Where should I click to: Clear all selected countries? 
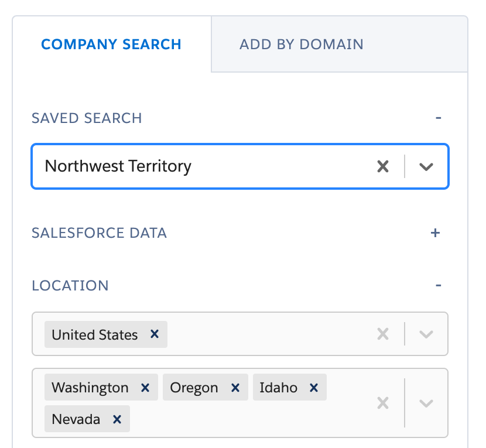coord(384,334)
